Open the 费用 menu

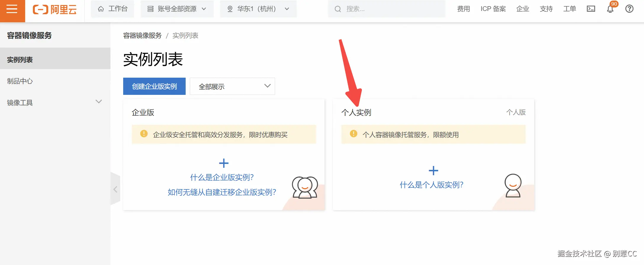(463, 9)
